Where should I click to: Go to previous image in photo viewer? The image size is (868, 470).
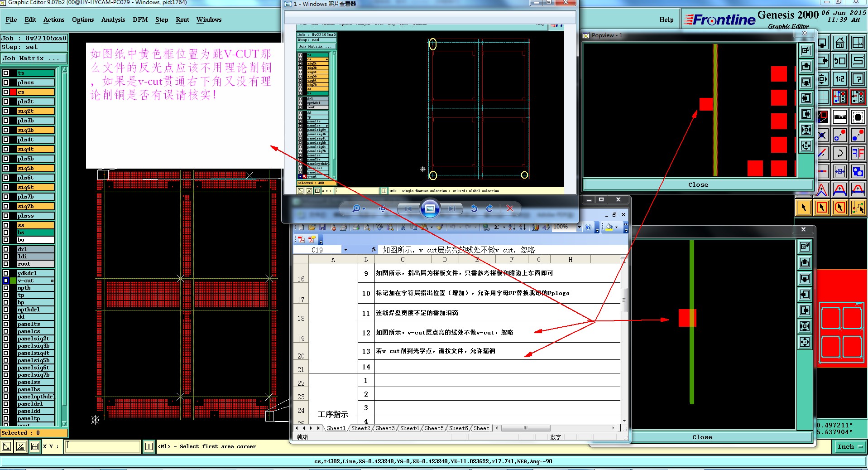(x=409, y=208)
